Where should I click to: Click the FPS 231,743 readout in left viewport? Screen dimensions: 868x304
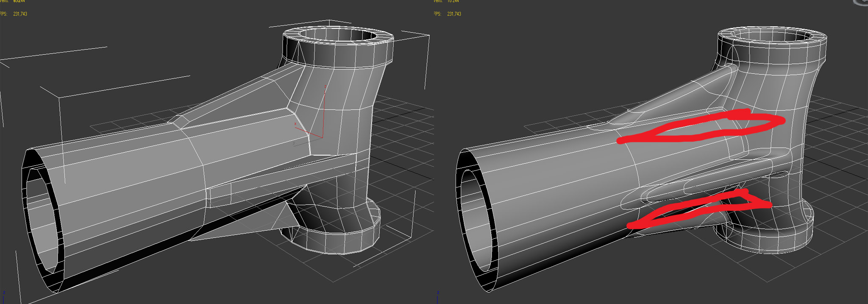tap(14, 14)
